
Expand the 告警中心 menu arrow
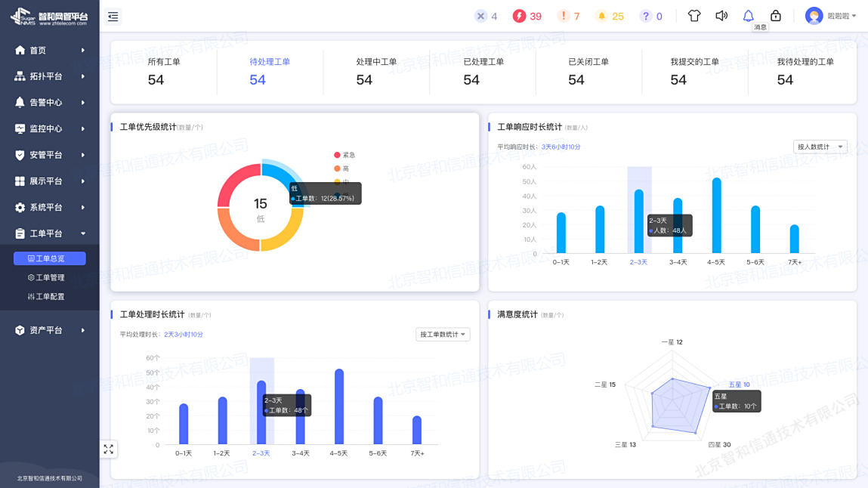click(x=83, y=102)
